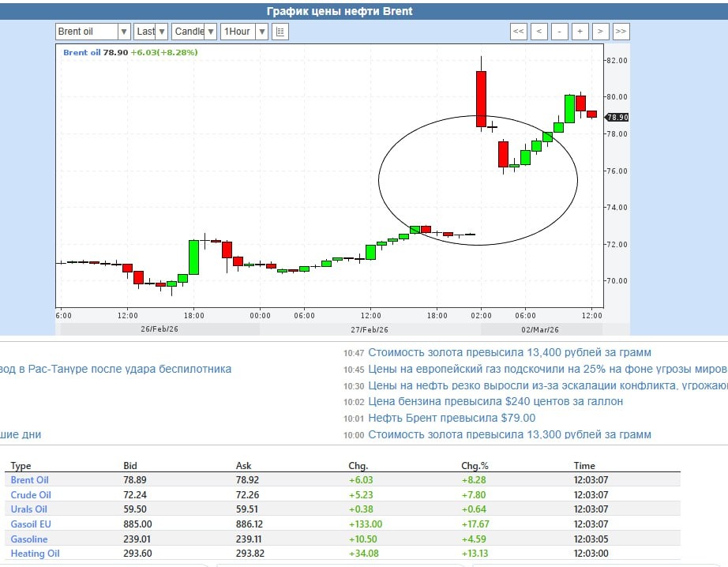Screen dimensions: 728x567
Task: Open the 10:02 gasoline price news
Action: pyautogui.click(x=495, y=401)
